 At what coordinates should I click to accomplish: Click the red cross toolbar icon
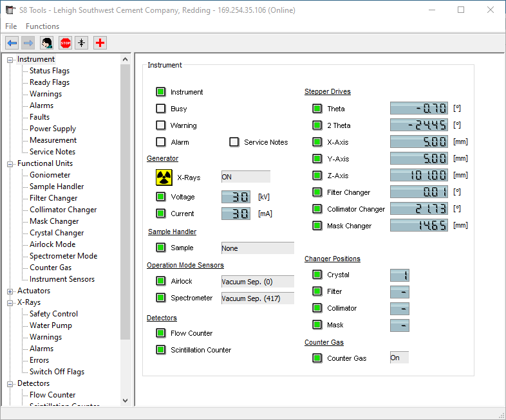(x=100, y=43)
